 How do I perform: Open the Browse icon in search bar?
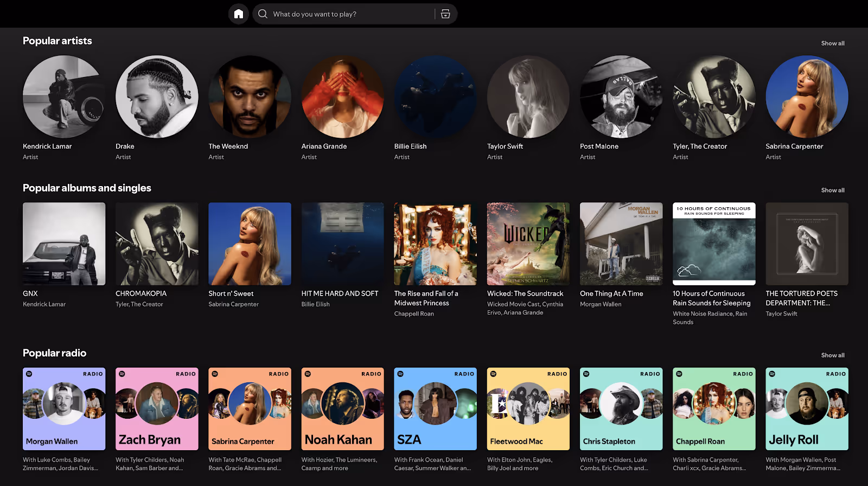(x=445, y=14)
